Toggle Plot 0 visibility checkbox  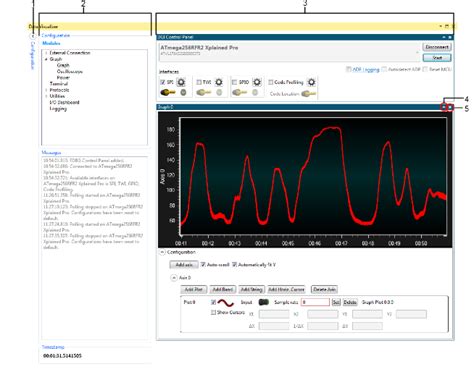pos(214,302)
